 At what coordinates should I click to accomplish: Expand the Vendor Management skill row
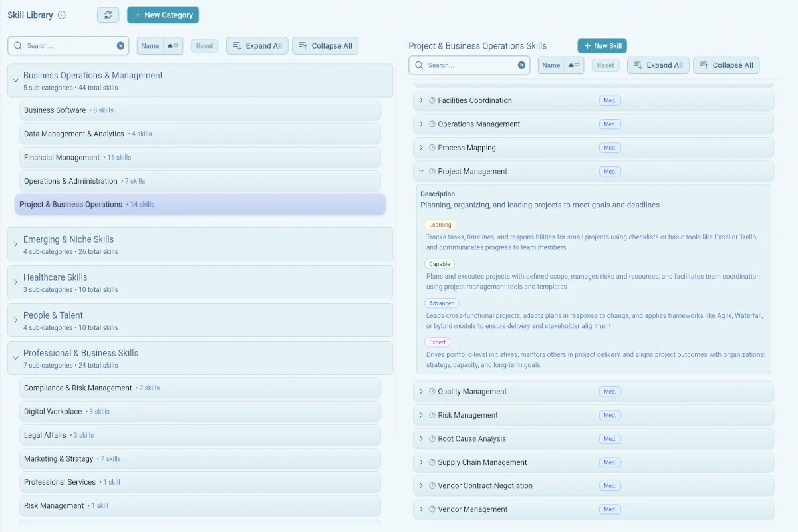point(421,509)
